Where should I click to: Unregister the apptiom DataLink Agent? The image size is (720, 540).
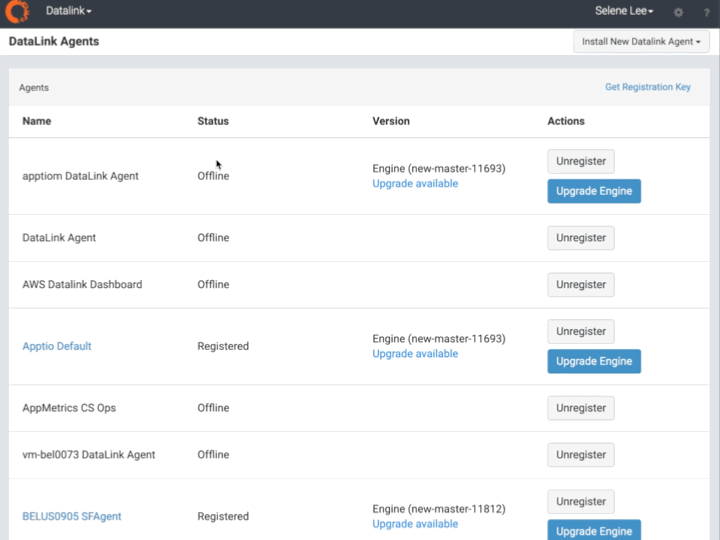click(581, 161)
